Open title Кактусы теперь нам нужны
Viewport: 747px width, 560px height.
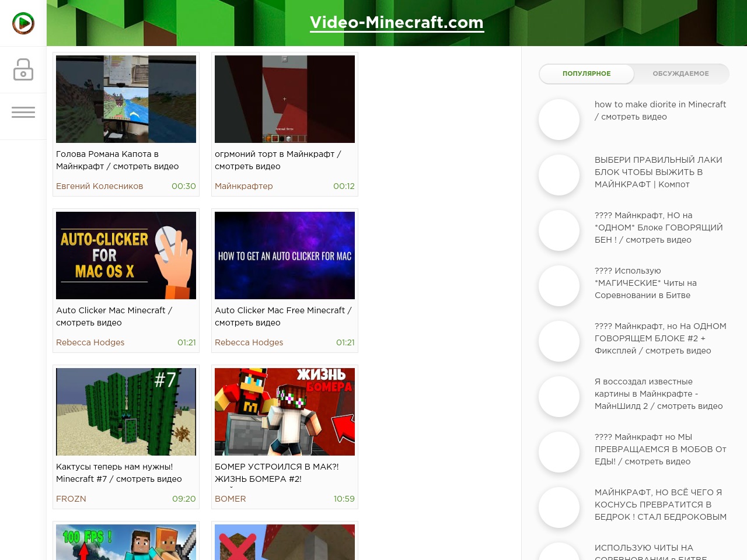click(x=119, y=473)
